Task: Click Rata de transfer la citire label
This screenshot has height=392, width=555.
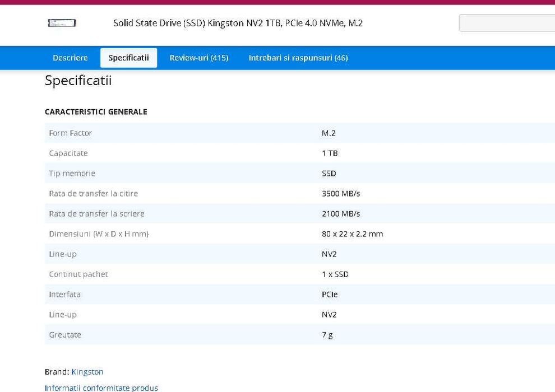Action: coord(93,194)
